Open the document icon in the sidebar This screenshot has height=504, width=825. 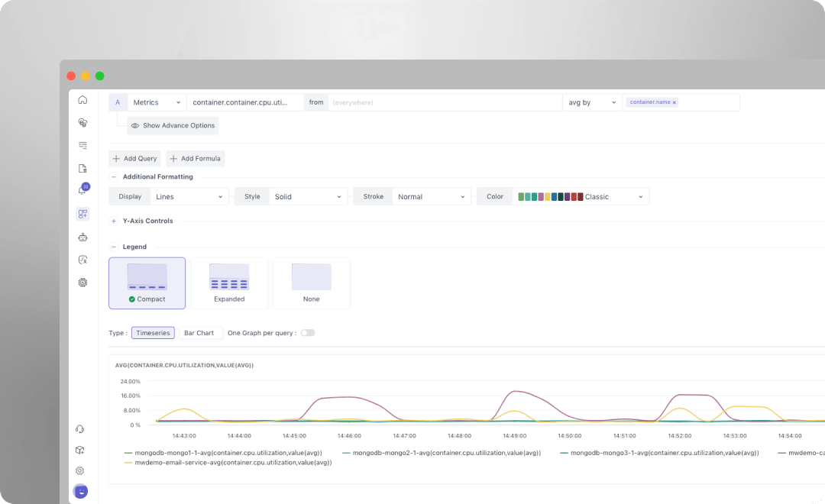click(x=82, y=168)
